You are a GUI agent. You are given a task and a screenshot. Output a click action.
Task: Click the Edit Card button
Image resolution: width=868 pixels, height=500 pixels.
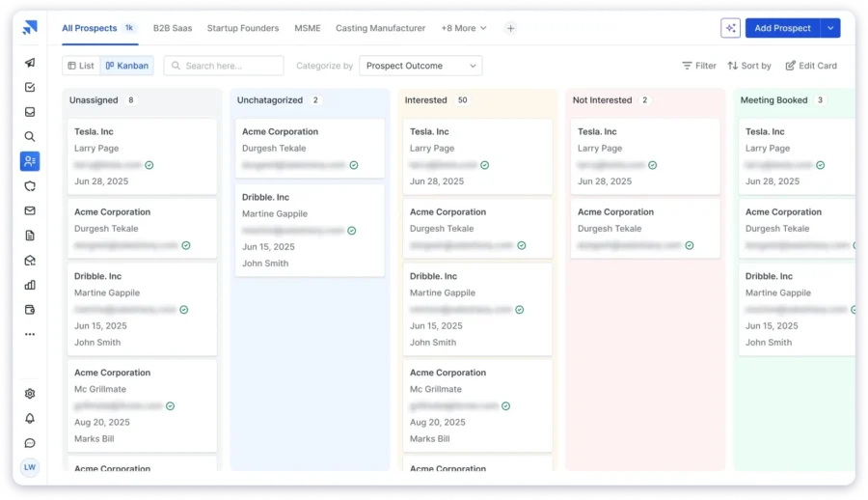coord(811,66)
